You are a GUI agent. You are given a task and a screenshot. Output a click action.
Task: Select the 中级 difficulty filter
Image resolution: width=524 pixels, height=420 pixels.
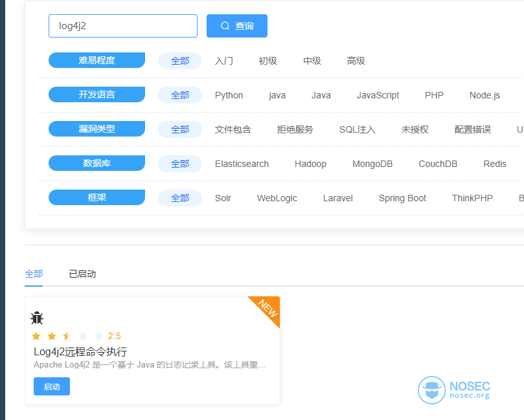(x=312, y=61)
